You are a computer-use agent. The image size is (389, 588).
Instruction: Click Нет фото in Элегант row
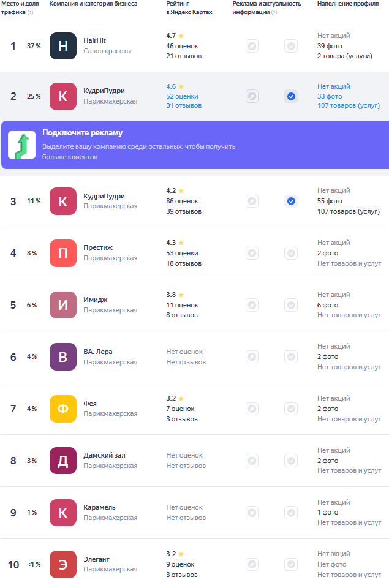[x=332, y=564]
